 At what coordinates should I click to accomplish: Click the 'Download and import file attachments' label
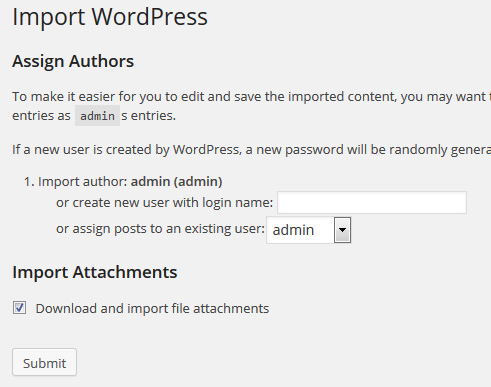point(152,308)
